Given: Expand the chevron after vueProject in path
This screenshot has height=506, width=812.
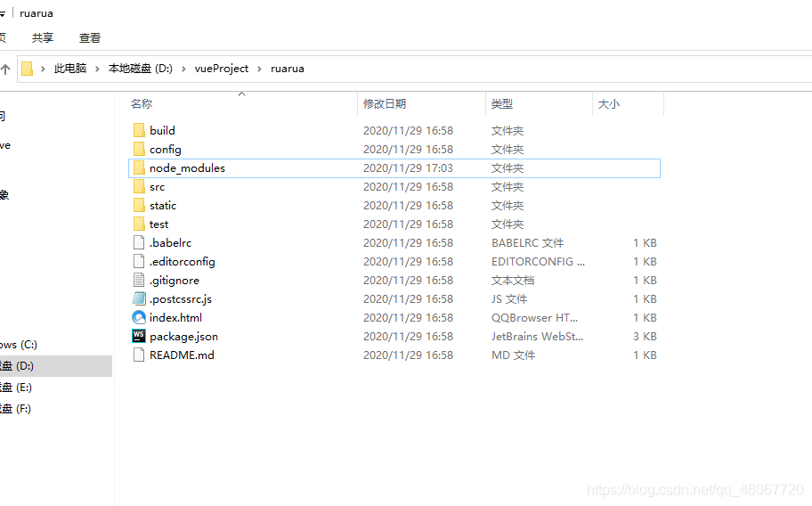Looking at the screenshot, I should click(x=259, y=69).
